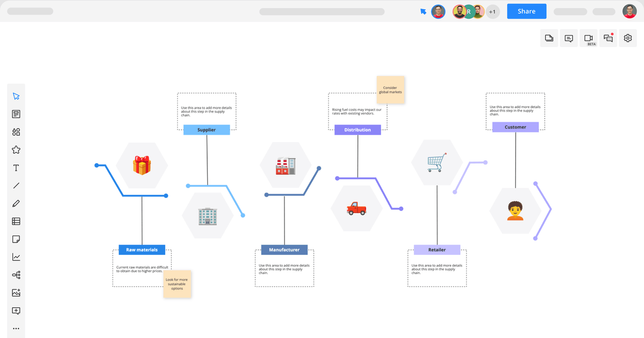
Task: Select the red truck hexagon
Action: click(x=356, y=208)
